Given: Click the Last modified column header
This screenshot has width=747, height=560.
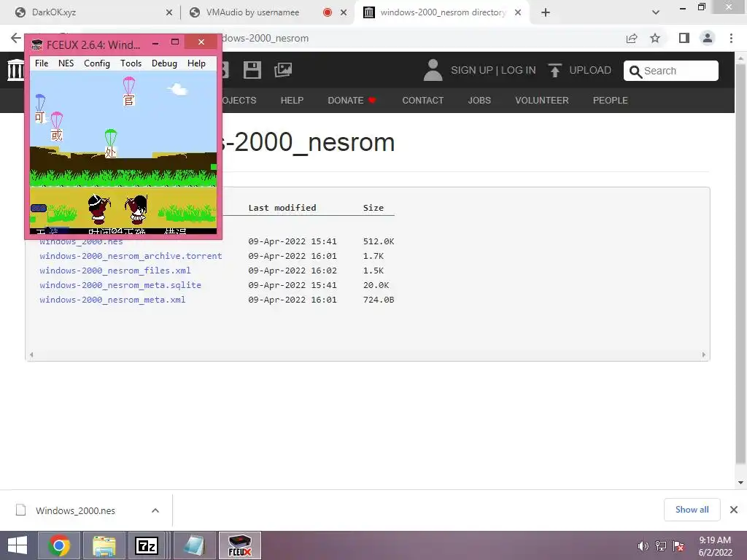Looking at the screenshot, I should pyautogui.click(x=282, y=208).
